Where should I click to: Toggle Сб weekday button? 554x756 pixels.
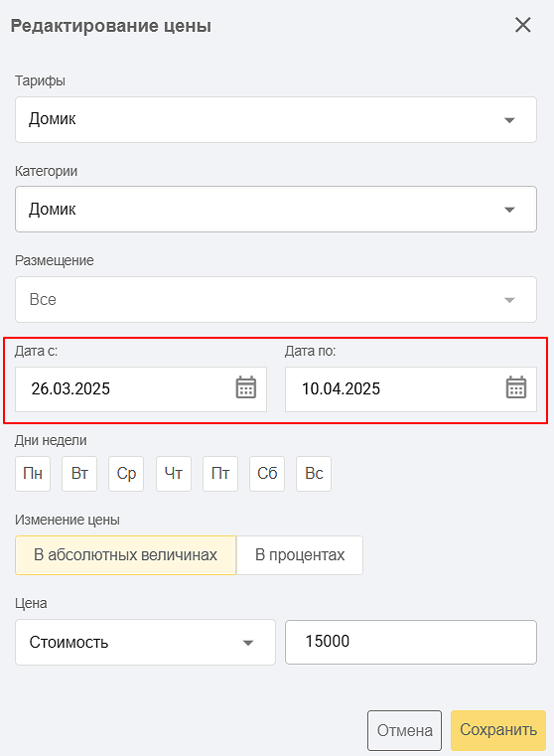pyautogui.click(x=267, y=474)
